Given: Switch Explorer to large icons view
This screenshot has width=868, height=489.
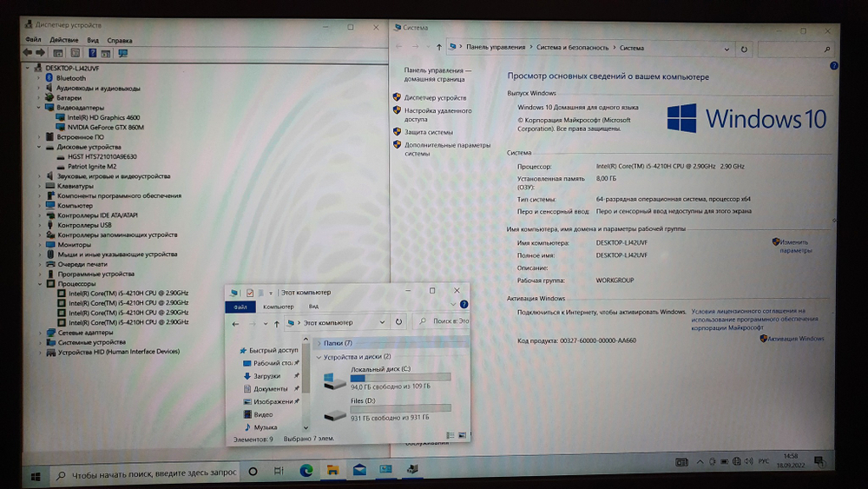Looking at the screenshot, I should tap(462, 435).
